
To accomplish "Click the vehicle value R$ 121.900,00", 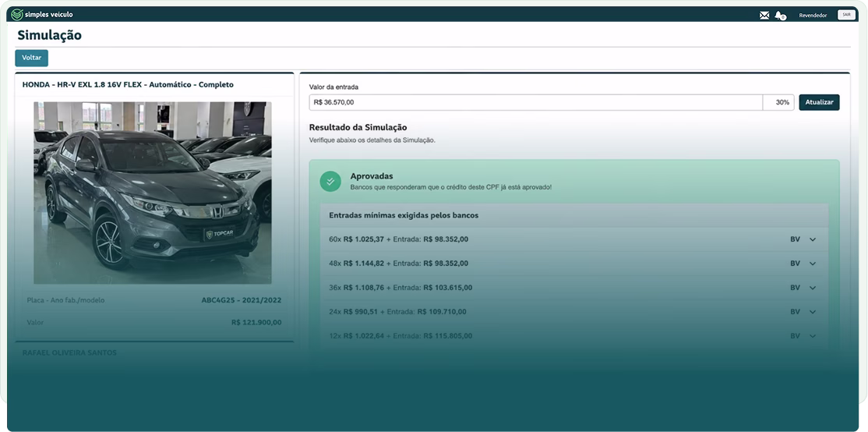I will point(256,322).
